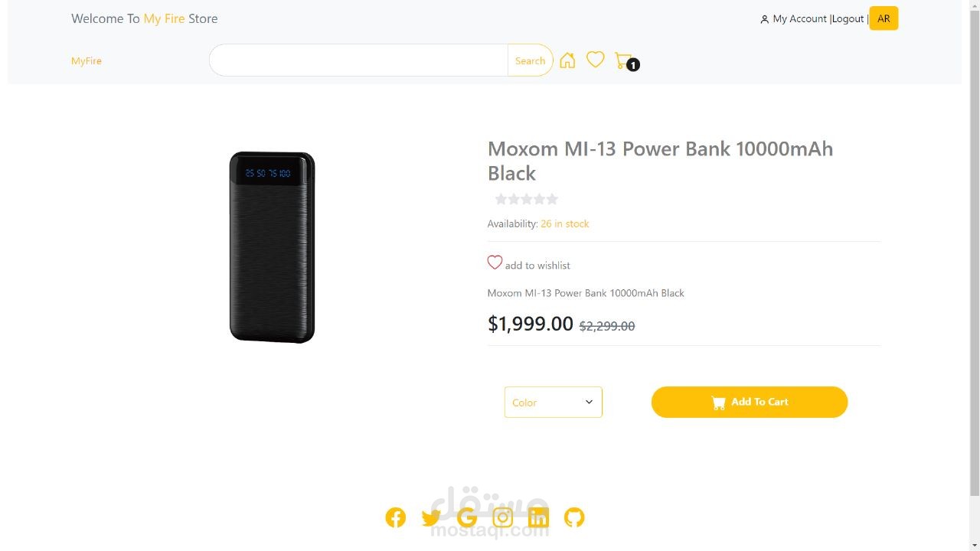
Task: Open the Facebook social icon
Action: pos(395,517)
